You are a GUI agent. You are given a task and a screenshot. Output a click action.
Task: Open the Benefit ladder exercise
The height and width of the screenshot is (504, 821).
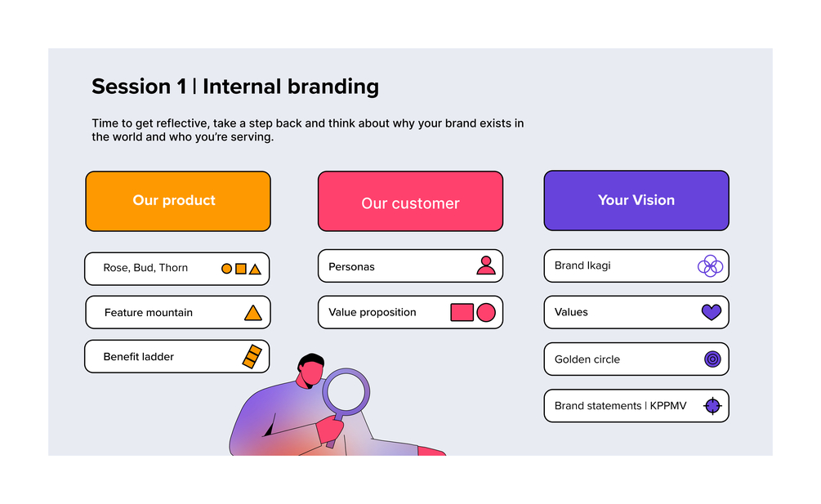point(140,357)
